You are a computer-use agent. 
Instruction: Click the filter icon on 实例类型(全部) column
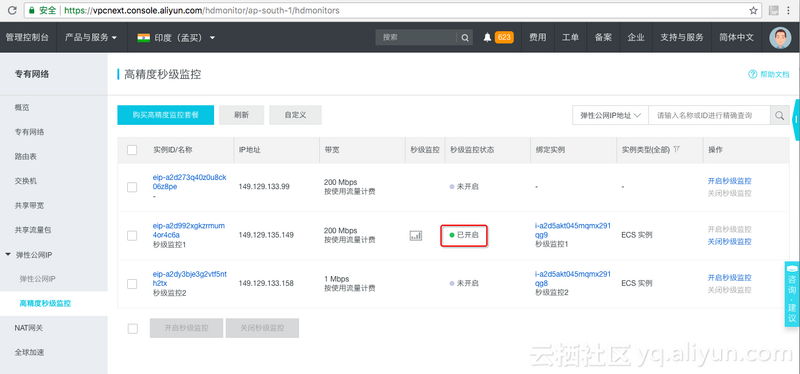[677, 149]
